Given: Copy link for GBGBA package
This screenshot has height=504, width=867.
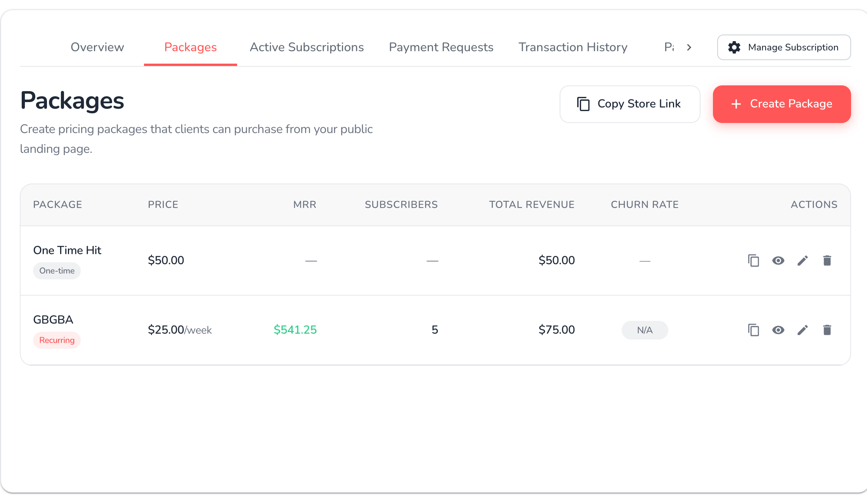Looking at the screenshot, I should coord(753,330).
